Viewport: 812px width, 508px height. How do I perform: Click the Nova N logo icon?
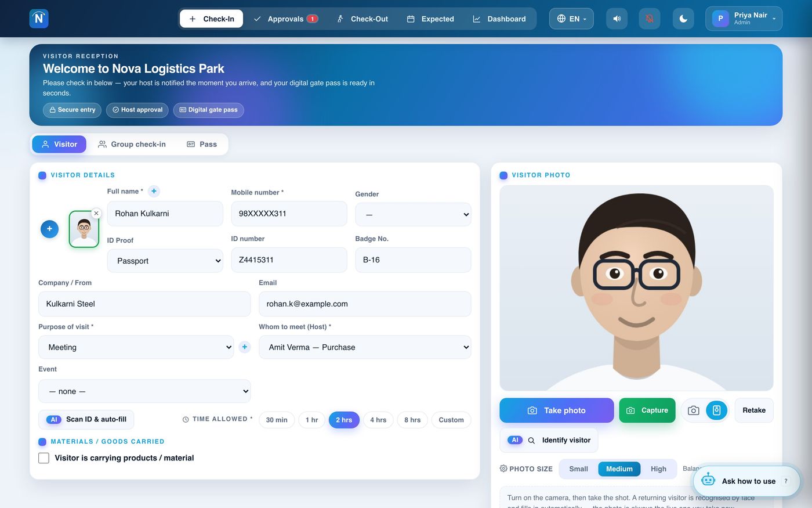(x=39, y=19)
